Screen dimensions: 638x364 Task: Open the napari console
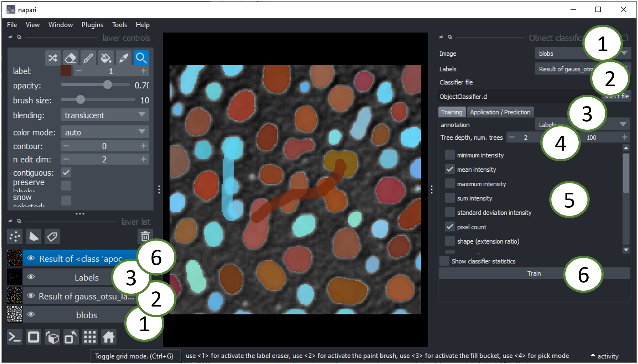14,337
